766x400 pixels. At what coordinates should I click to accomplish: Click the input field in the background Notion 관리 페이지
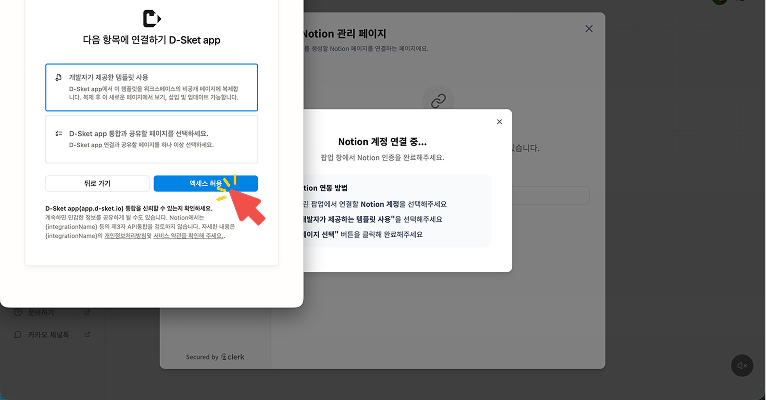[551, 195]
